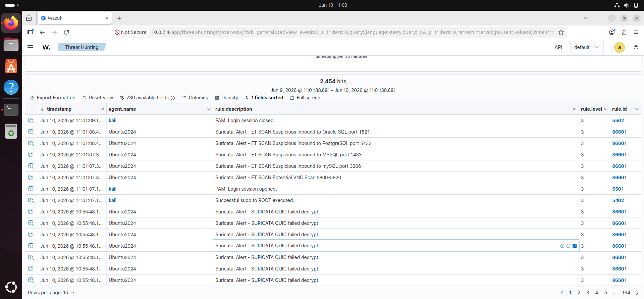The image size is (644, 299).
Task: Open Files from the Ubuntu dock
Action: [11, 44]
